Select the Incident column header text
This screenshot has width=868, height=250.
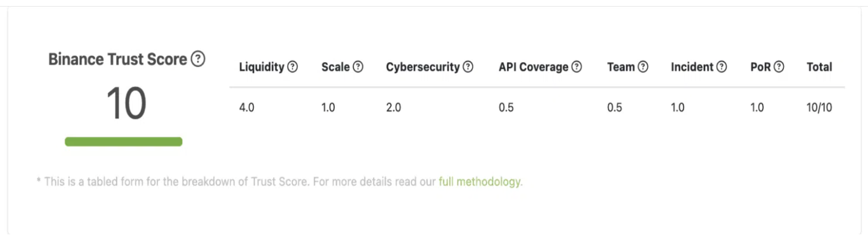(692, 67)
